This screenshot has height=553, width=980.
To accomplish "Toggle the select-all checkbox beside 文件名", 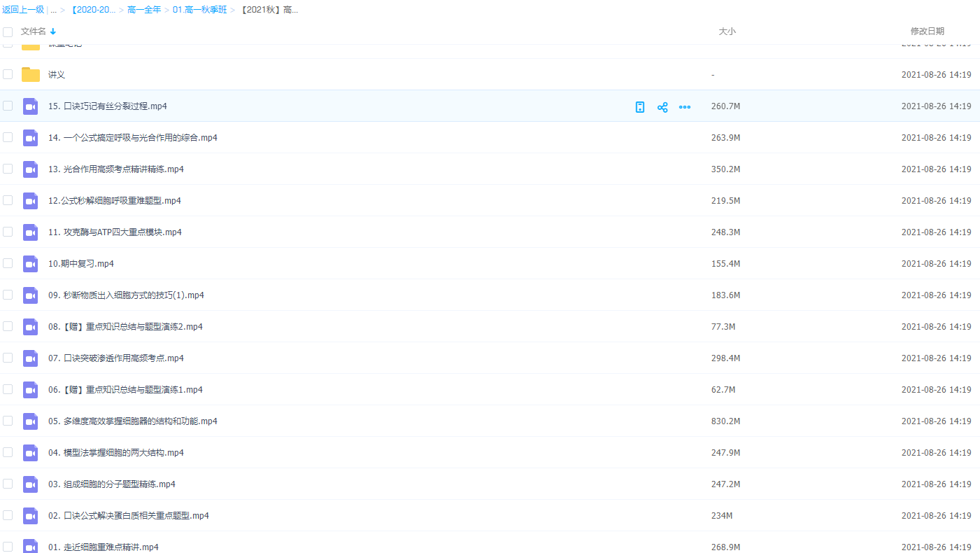I will [x=8, y=31].
